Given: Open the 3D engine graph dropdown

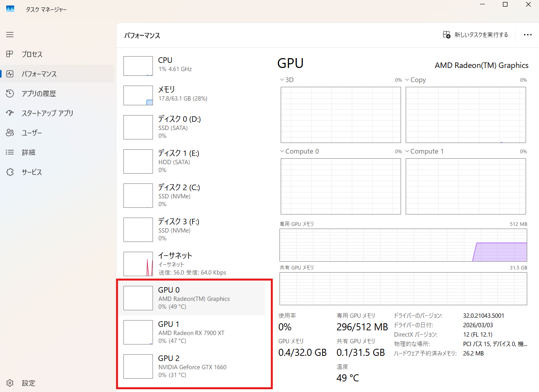Looking at the screenshot, I should [x=282, y=80].
